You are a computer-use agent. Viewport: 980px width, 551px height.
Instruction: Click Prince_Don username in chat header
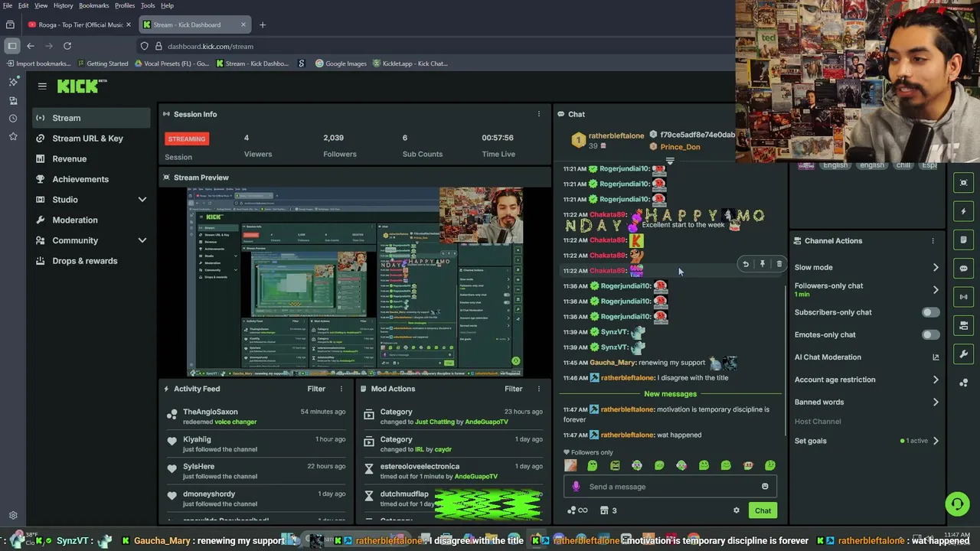point(680,147)
